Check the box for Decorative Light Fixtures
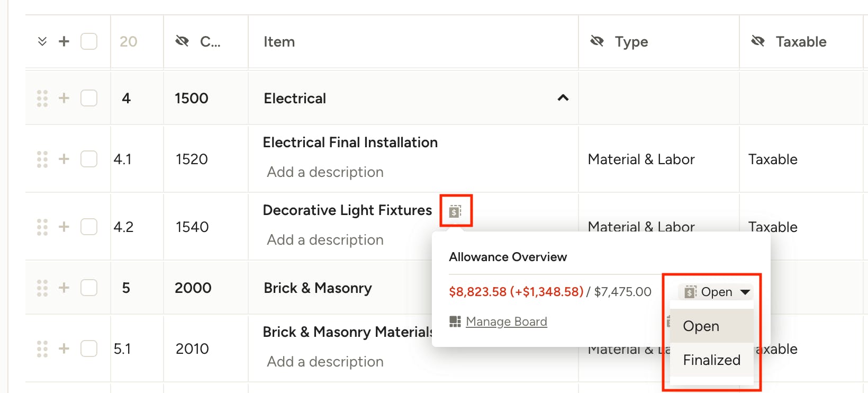The image size is (868, 393). pos(89,227)
